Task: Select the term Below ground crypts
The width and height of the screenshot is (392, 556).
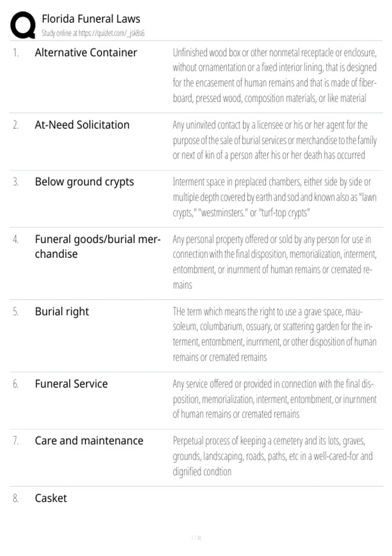Action: [x=84, y=182]
